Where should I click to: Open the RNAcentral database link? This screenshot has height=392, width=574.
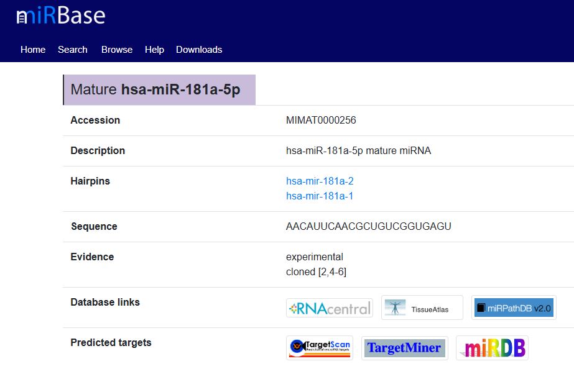329,308
